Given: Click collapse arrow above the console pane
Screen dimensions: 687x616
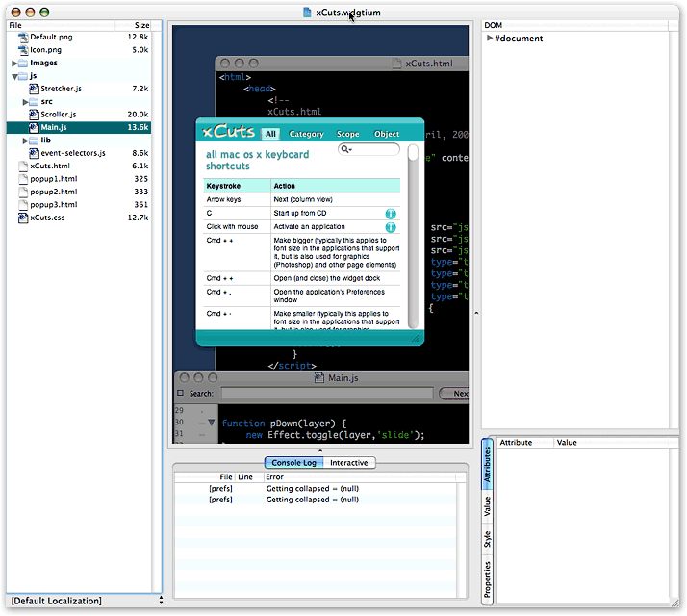Looking at the screenshot, I should (320, 450).
